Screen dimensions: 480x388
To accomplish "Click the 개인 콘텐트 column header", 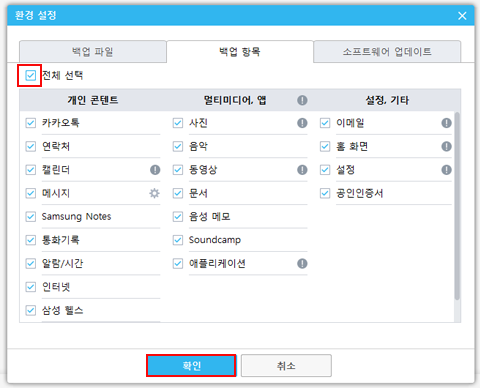I will point(93,100).
